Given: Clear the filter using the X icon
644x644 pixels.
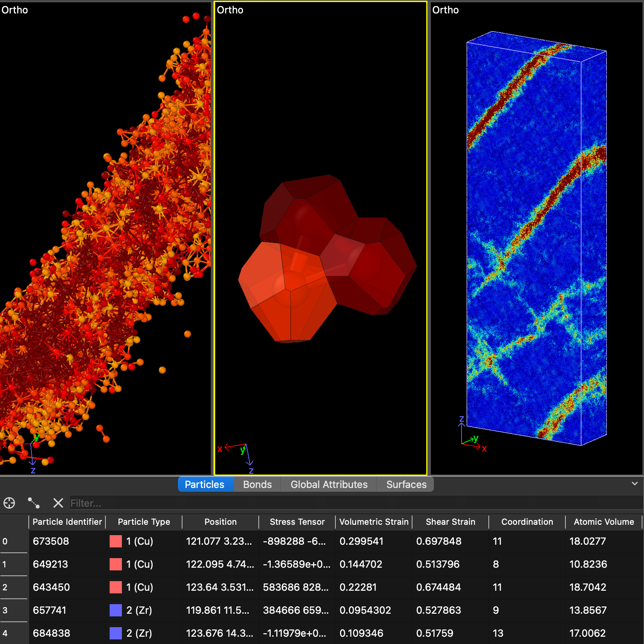Looking at the screenshot, I should [58, 503].
